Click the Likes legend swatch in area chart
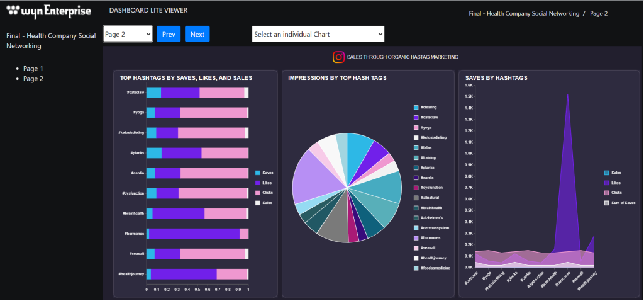This screenshot has width=644, height=301. (x=607, y=183)
